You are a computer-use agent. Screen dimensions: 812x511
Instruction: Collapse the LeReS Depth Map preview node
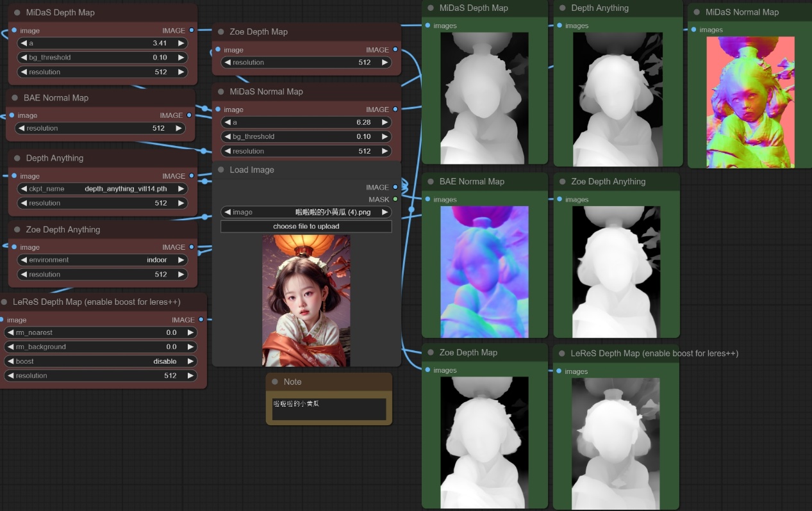click(x=562, y=353)
